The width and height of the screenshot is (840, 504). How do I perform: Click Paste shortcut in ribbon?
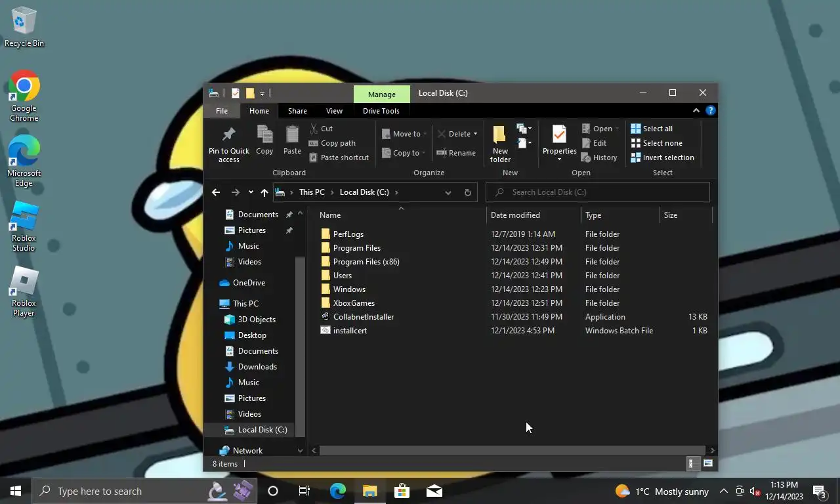click(339, 157)
